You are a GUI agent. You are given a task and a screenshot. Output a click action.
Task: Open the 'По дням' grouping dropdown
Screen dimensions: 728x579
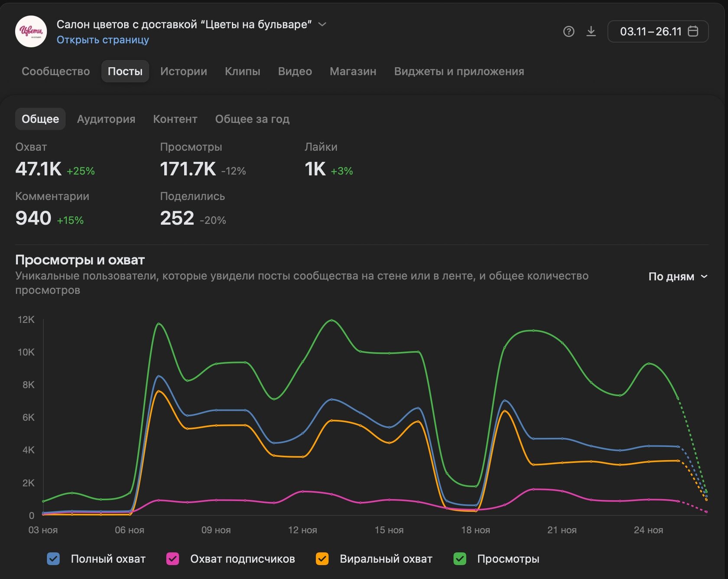coord(678,276)
